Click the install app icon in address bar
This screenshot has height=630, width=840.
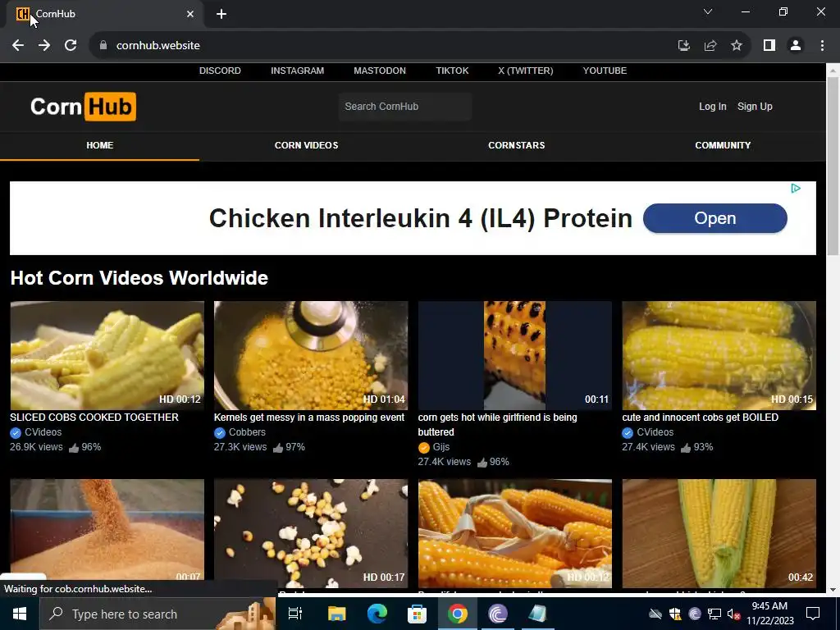(x=684, y=46)
